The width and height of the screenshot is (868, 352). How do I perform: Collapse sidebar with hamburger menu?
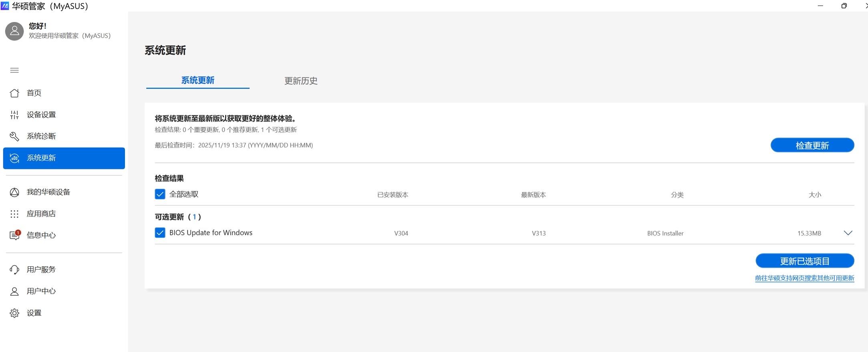click(14, 70)
